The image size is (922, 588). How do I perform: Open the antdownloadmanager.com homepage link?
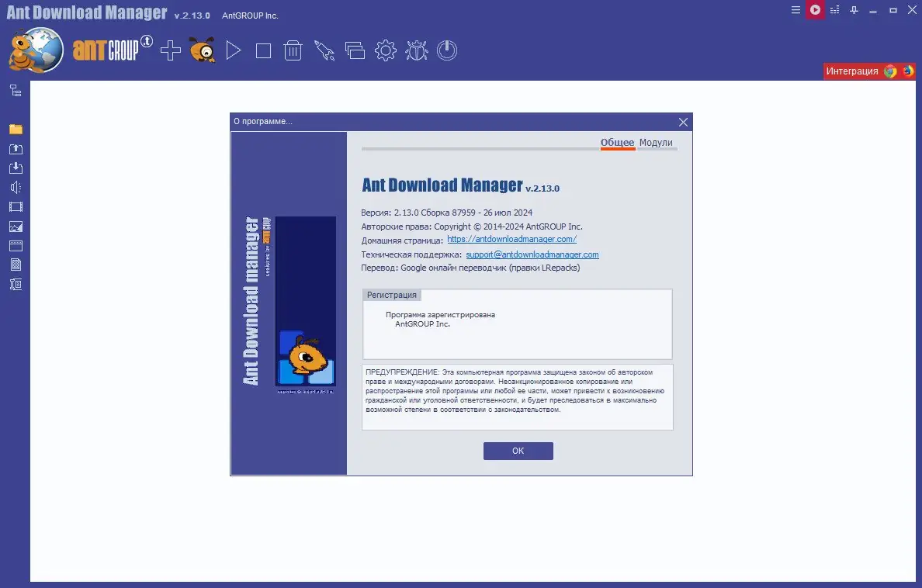pos(511,240)
